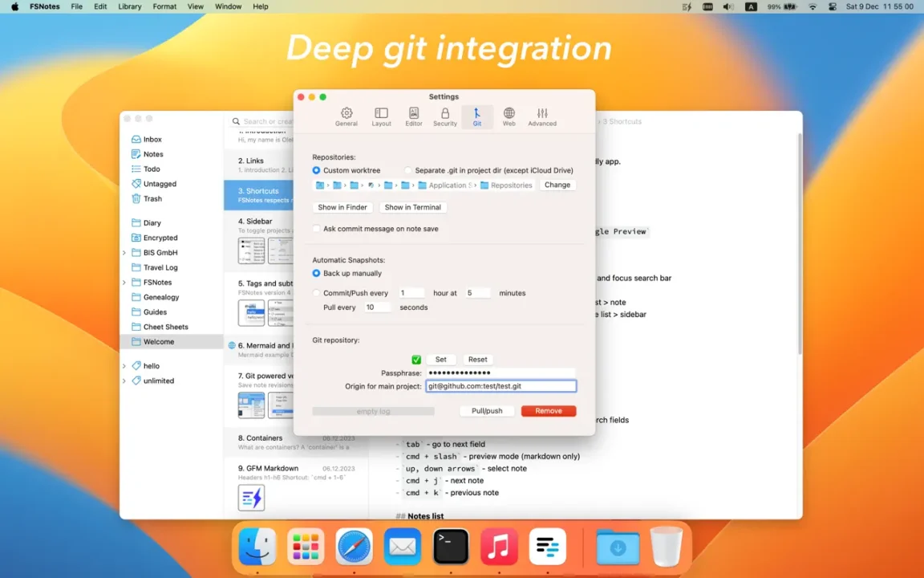Click the Origin for main project field
Viewport: 924px width, 578px height.
500,386
